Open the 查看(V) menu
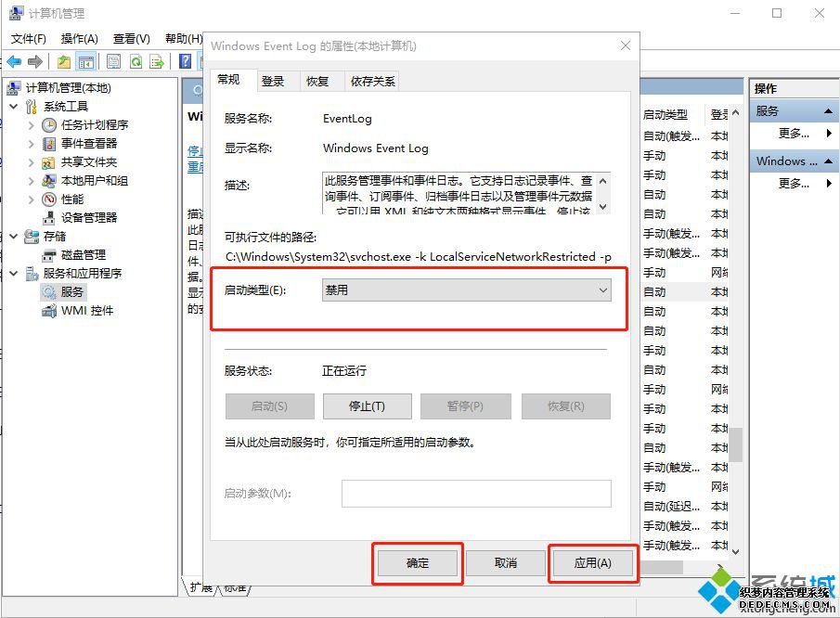Viewport: 840px width, 618px height. 131,39
